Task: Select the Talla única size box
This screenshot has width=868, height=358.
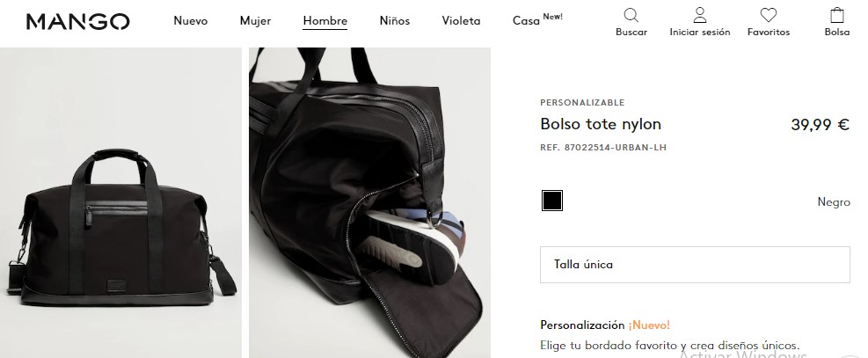Action: (x=695, y=265)
